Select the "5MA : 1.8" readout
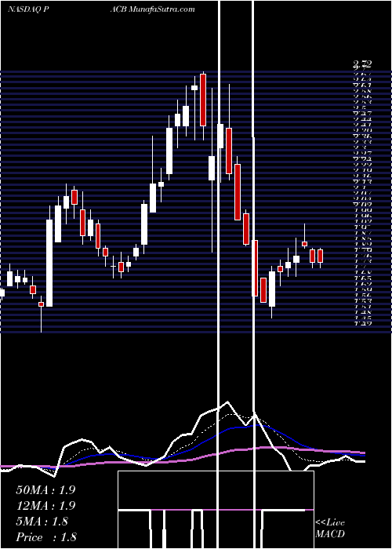The image size is (392, 549). 42,522
